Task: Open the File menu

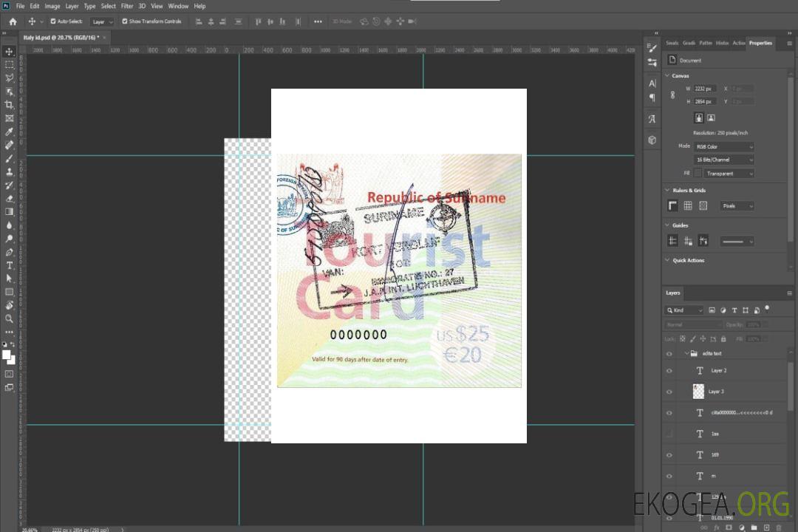Action: 21,6
